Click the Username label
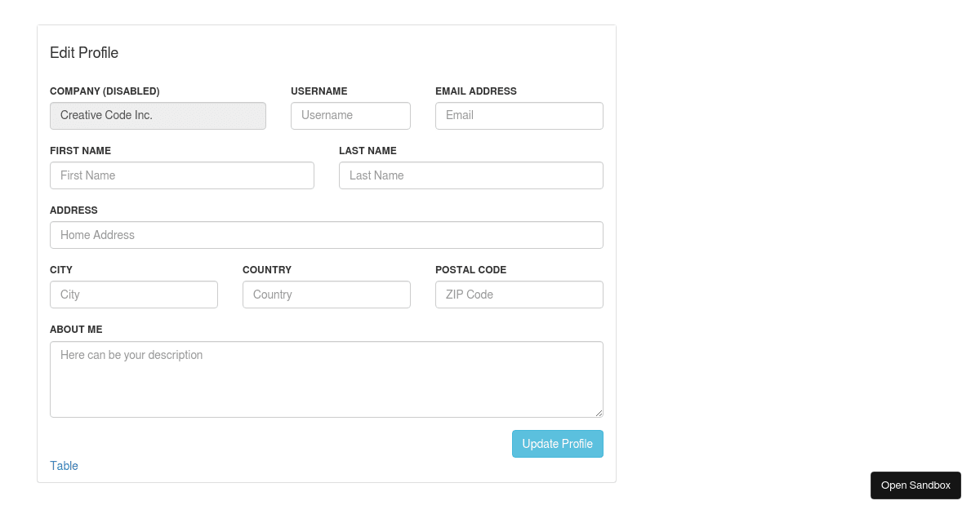Image resolution: width=980 pixels, height=514 pixels. [x=318, y=91]
